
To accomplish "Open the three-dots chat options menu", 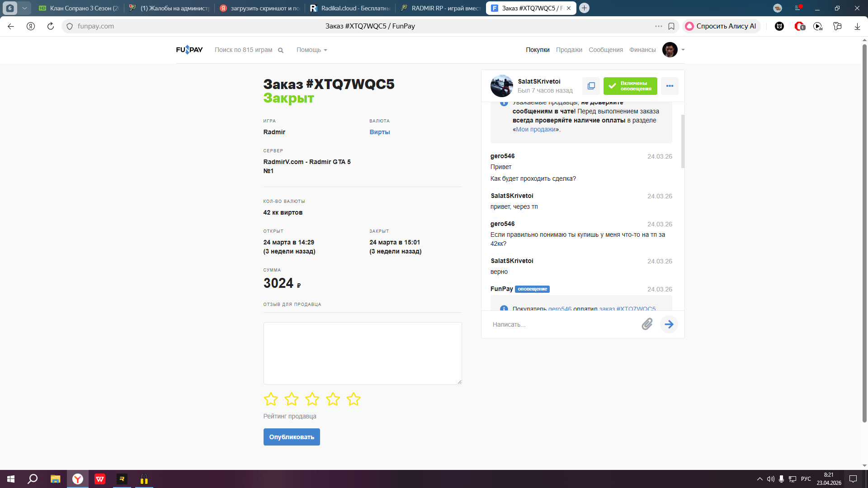I will (670, 86).
